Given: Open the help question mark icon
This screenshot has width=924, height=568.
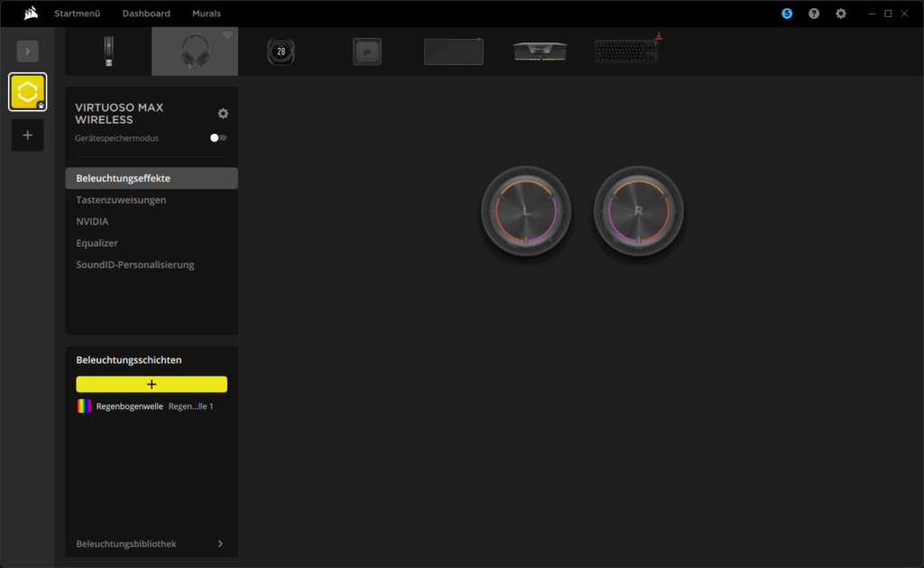Looking at the screenshot, I should pos(814,14).
